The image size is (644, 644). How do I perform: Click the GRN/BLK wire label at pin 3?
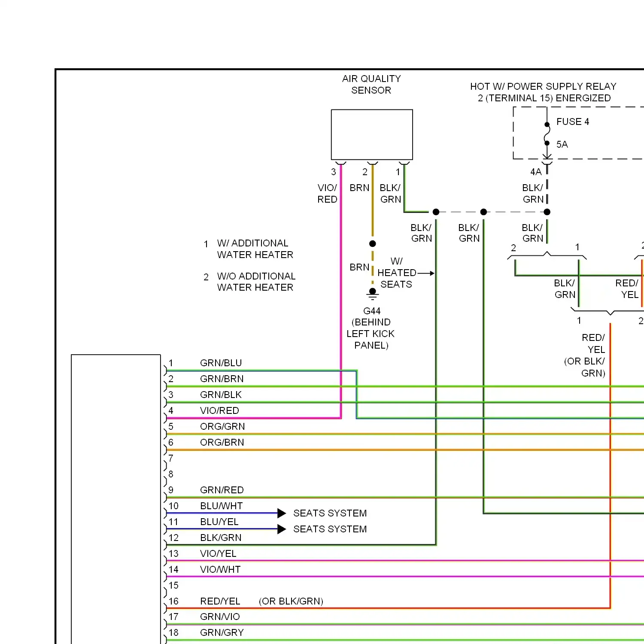tap(221, 395)
